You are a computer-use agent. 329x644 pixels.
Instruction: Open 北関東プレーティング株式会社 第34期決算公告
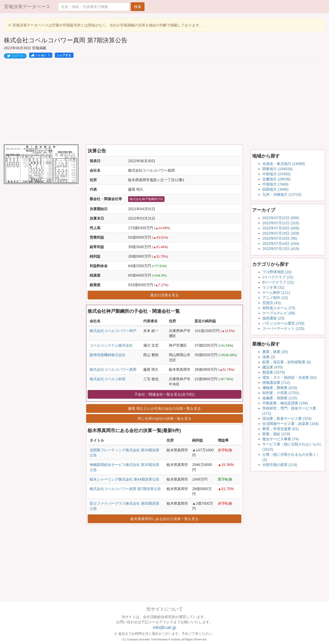pos(125,453)
